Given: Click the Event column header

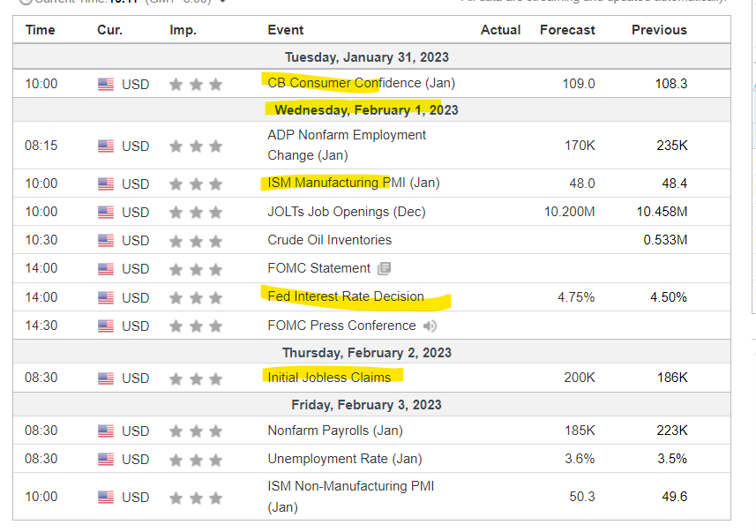Looking at the screenshot, I should coord(286,30).
